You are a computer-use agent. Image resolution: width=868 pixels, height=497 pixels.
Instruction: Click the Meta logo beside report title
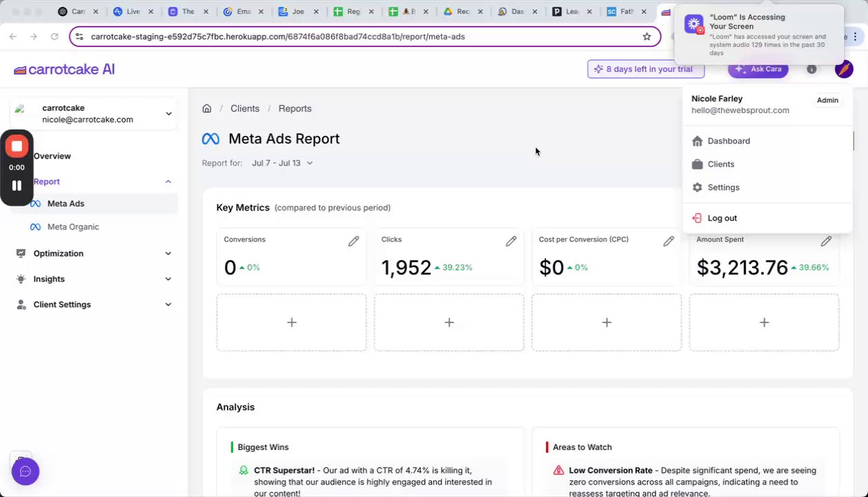(x=210, y=139)
